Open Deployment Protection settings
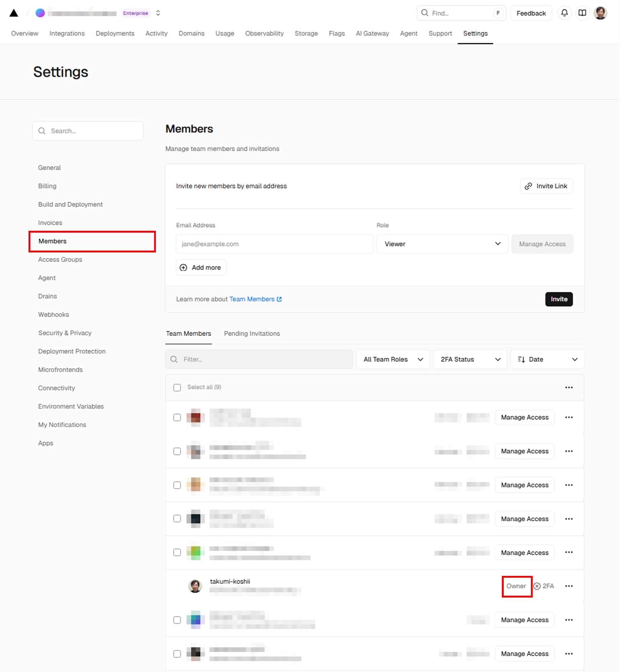The width and height of the screenshot is (620, 672). coord(72,351)
